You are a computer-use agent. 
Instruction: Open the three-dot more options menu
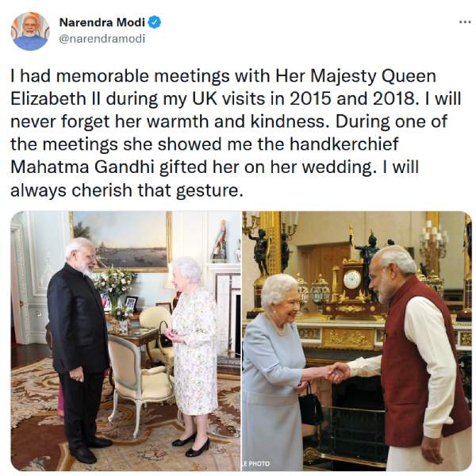click(465, 21)
